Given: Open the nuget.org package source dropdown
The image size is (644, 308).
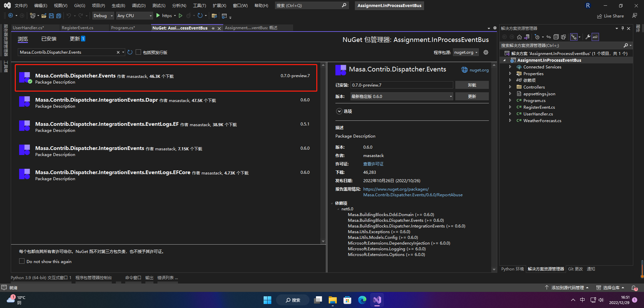Looking at the screenshot, I should point(465,52).
